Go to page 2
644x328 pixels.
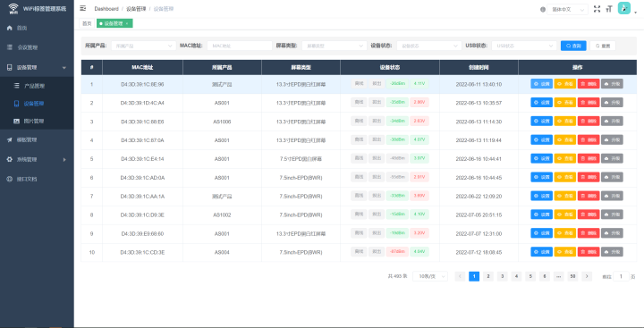[x=488, y=276]
